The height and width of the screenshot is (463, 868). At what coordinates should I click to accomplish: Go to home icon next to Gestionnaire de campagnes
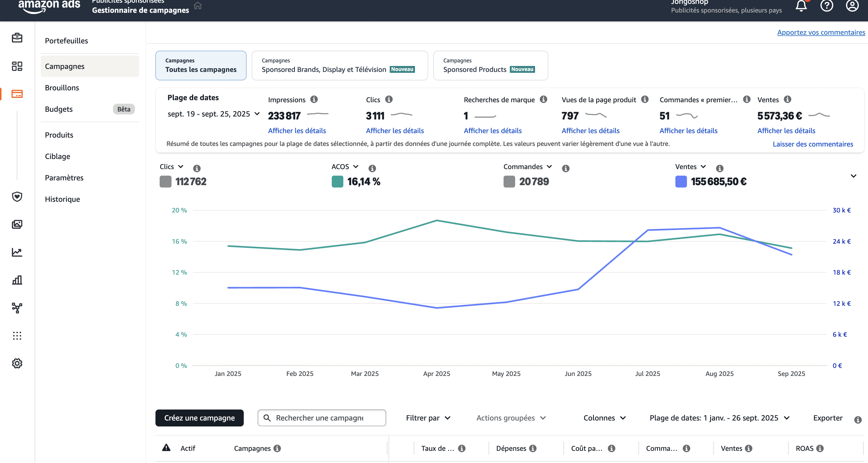pyautogui.click(x=198, y=6)
